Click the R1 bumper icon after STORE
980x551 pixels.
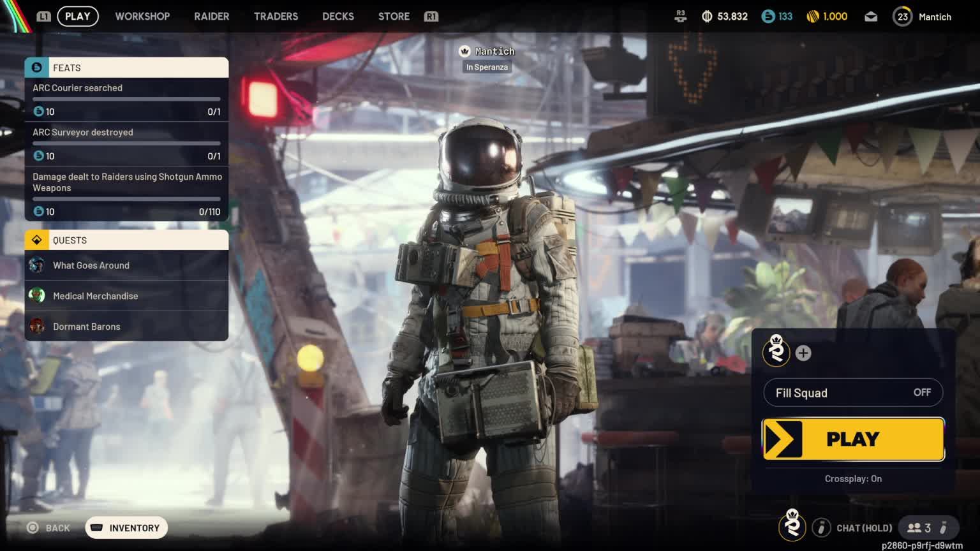(431, 17)
